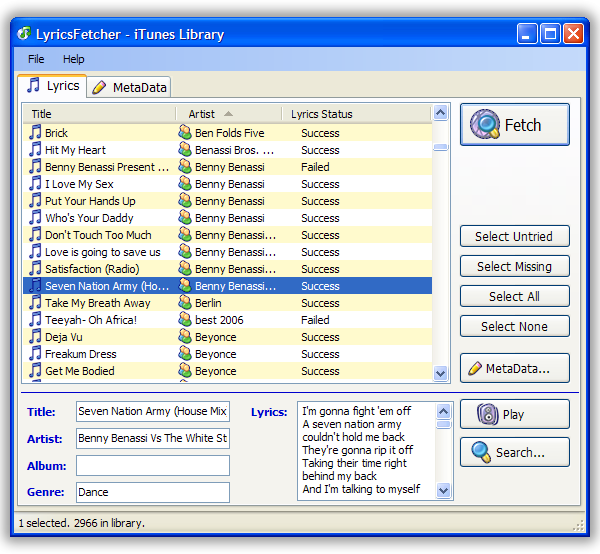The width and height of the screenshot is (600, 554).
Task: Select the Lyrics tab
Action: (x=52, y=86)
